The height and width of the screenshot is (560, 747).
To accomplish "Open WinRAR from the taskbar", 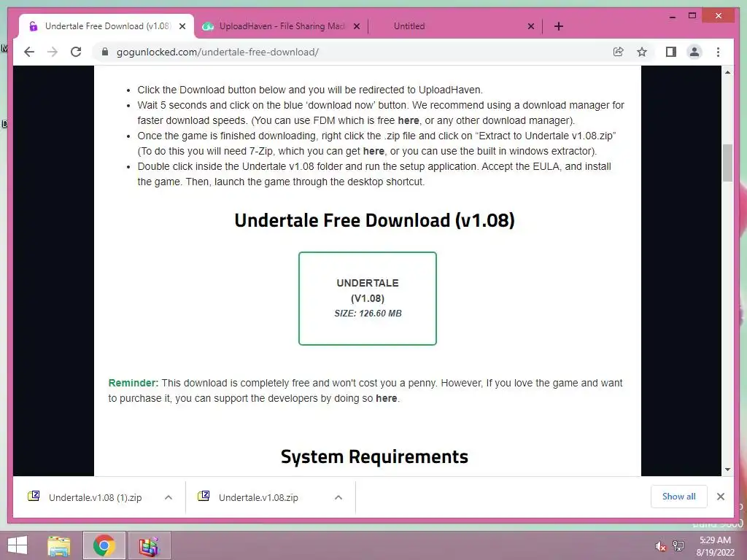I will 149,545.
